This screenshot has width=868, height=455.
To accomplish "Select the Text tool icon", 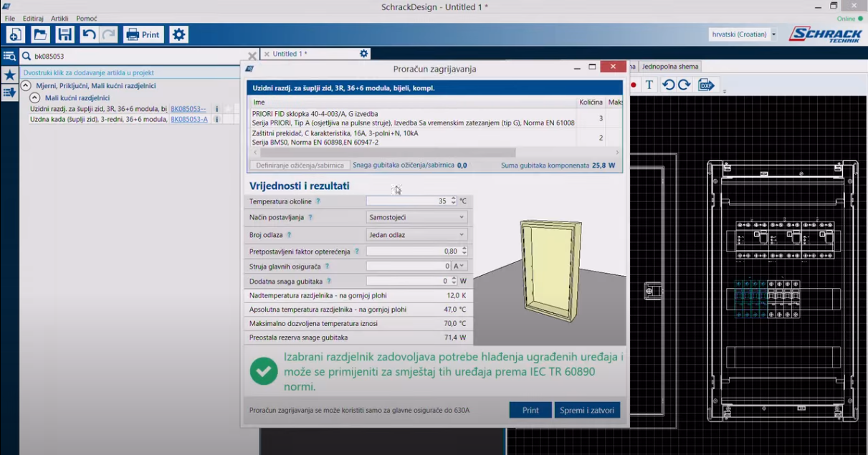I will tap(649, 85).
